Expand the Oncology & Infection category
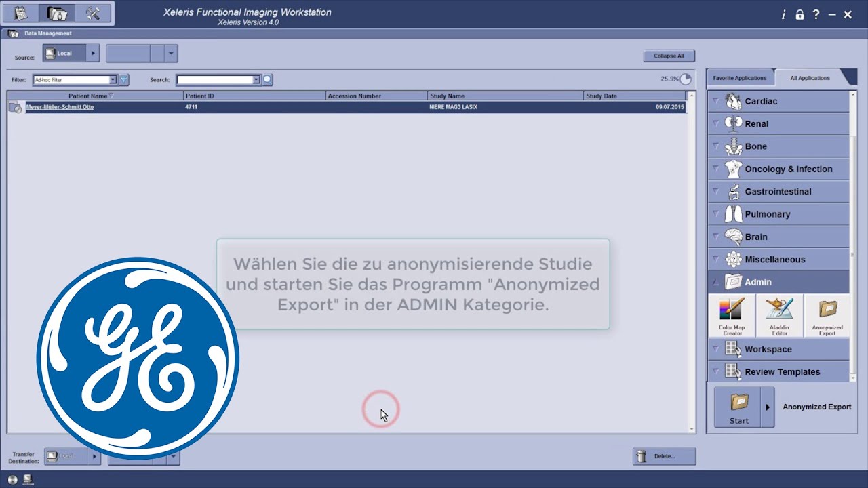The width and height of the screenshot is (868, 488). coord(715,169)
